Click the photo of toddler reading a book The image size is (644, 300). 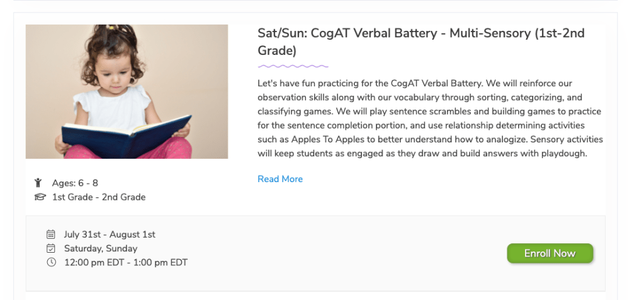127,91
